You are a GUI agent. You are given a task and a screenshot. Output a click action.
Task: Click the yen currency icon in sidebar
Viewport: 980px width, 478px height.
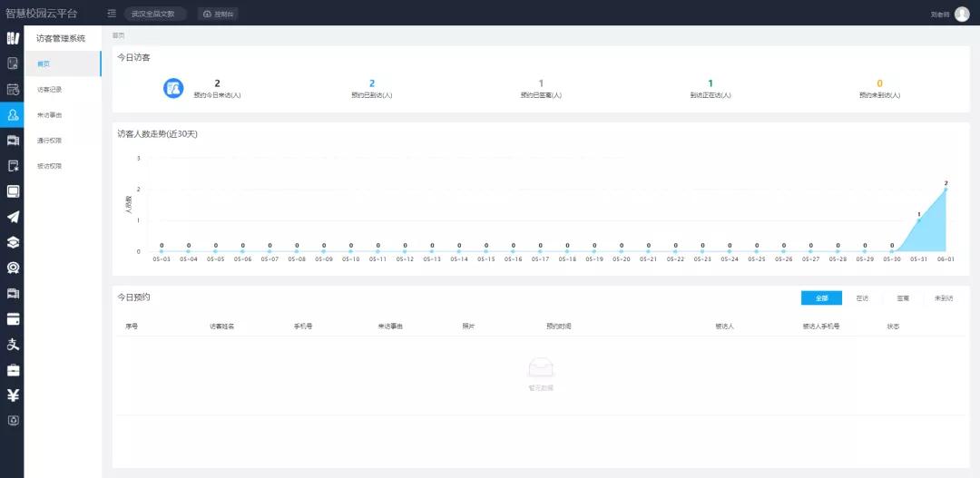12,395
